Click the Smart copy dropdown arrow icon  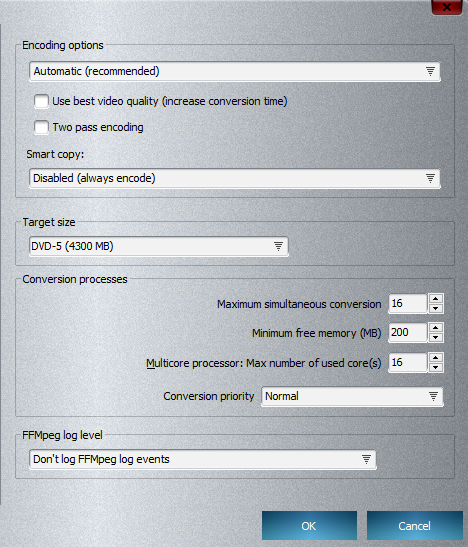click(x=430, y=178)
